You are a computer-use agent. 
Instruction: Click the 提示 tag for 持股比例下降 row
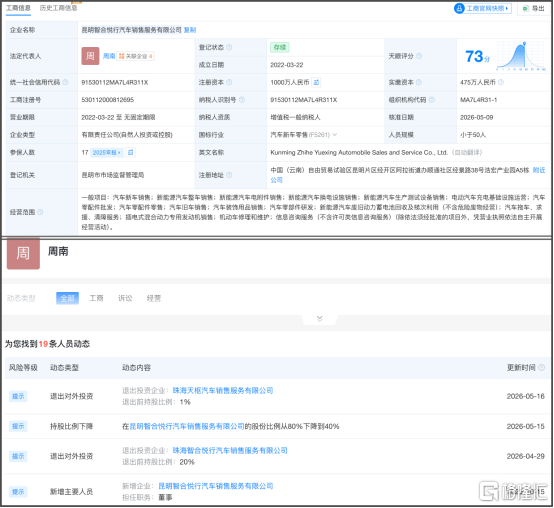[x=18, y=426]
